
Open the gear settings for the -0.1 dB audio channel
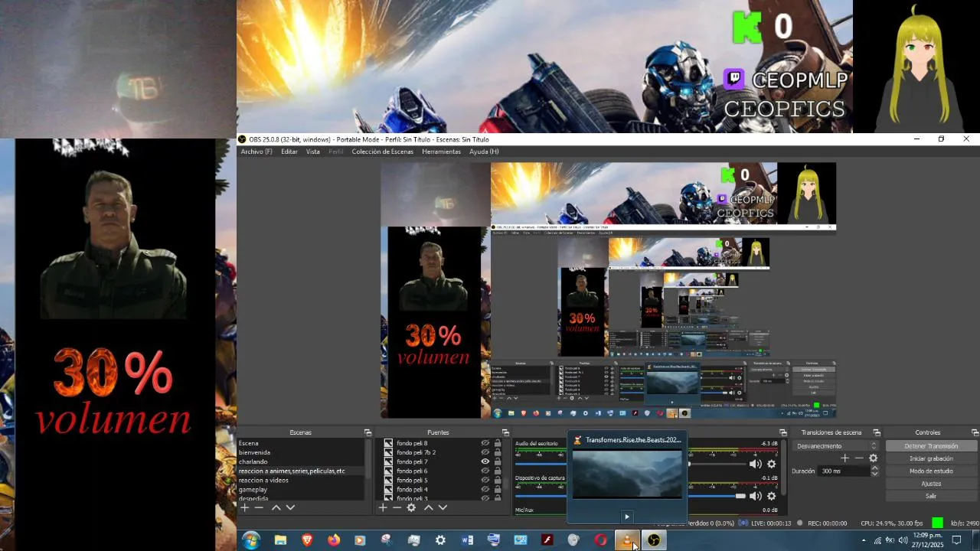click(771, 496)
